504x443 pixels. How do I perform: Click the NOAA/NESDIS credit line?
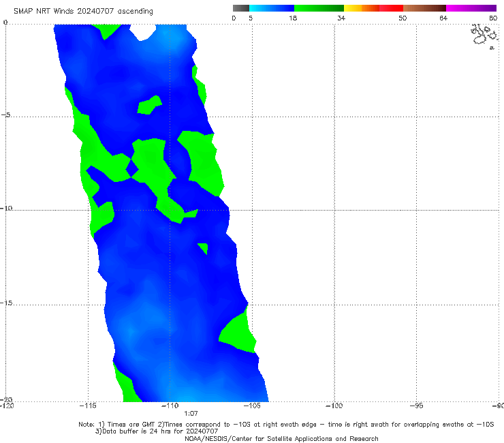281,439
